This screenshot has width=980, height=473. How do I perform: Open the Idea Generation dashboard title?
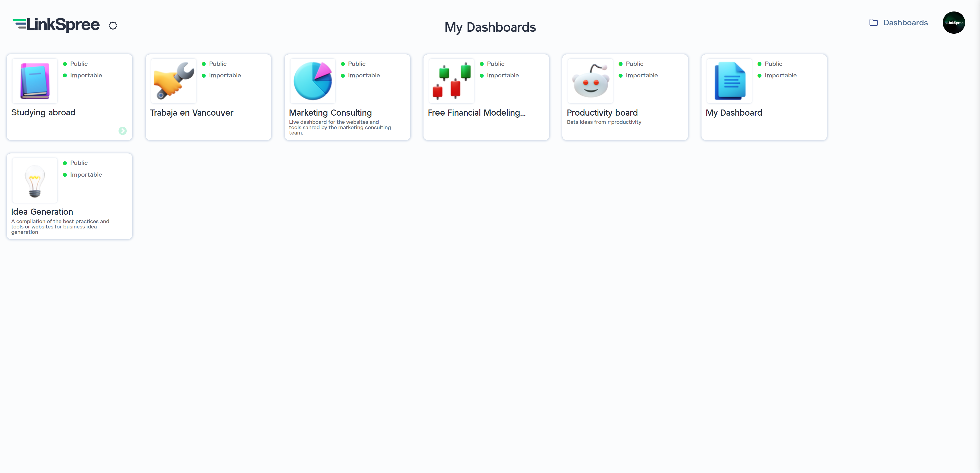click(x=42, y=212)
